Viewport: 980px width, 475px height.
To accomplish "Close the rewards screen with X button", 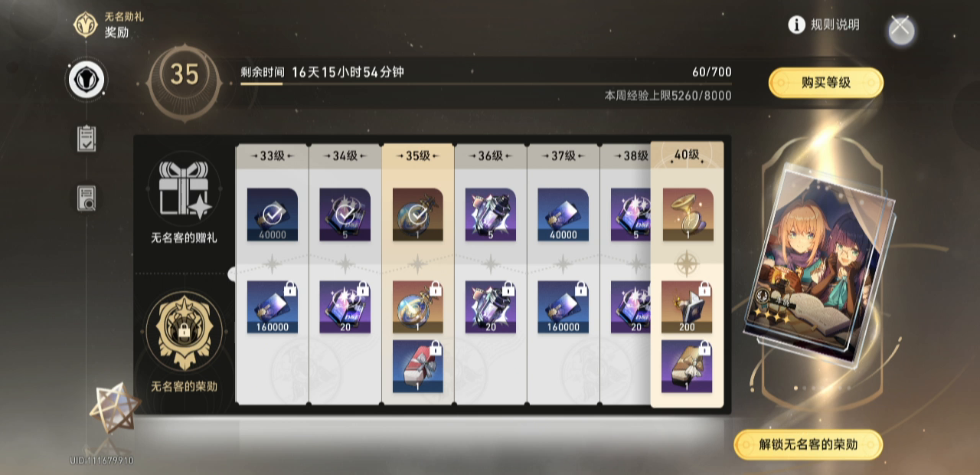I will tap(901, 29).
